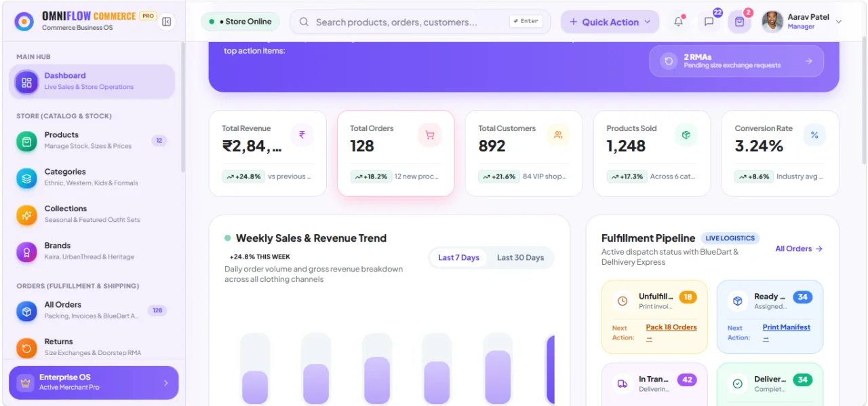868x406 pixels.
Task: Switch to the Last 30 Days tab
Action: (x=520, y=257)
